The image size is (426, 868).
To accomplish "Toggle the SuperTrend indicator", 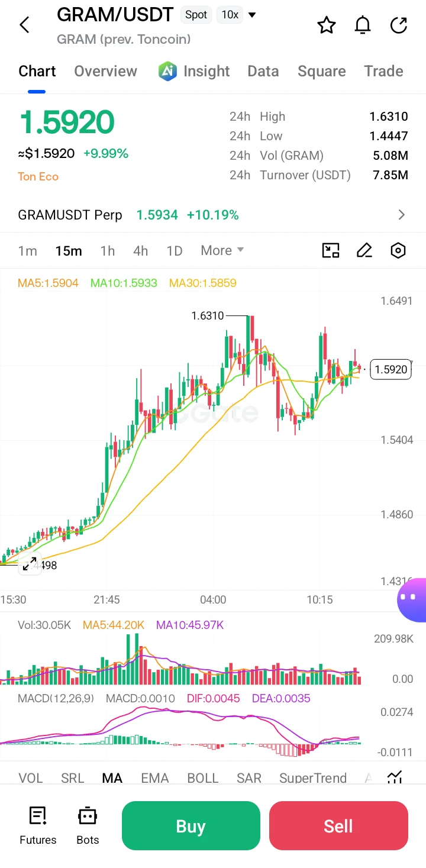I will (x=313, y=777).
